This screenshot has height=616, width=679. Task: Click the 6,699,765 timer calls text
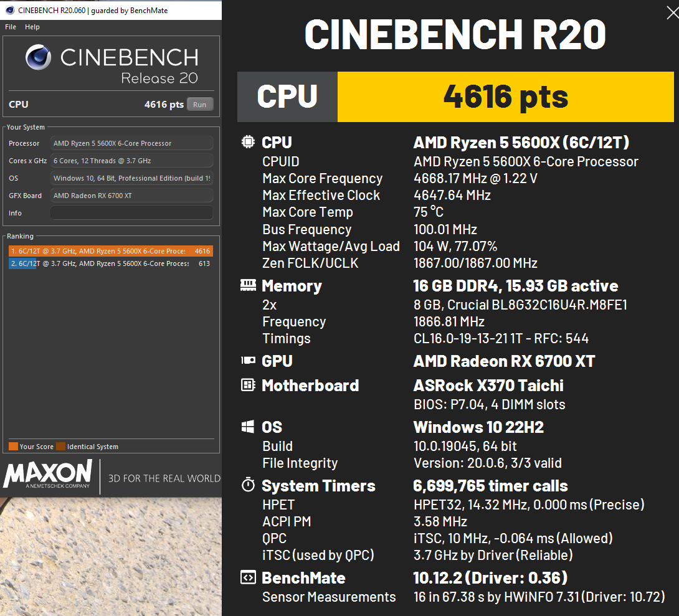coord(491,486)
